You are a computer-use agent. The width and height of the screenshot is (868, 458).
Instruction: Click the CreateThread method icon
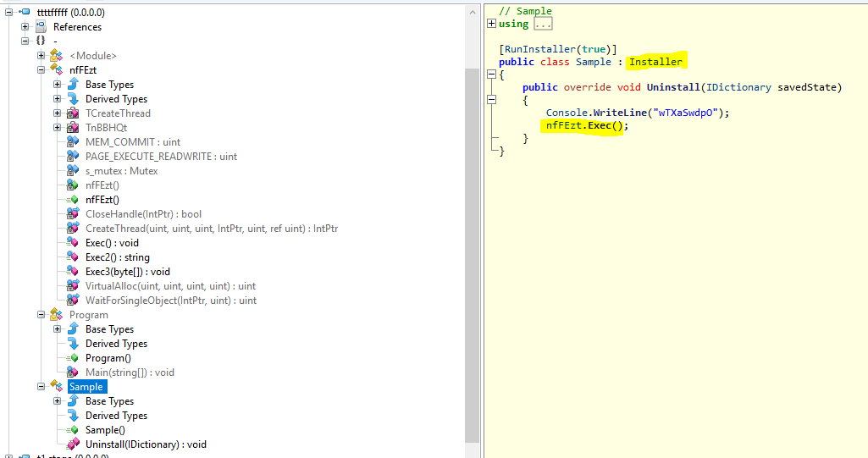[x=73, y=228]
